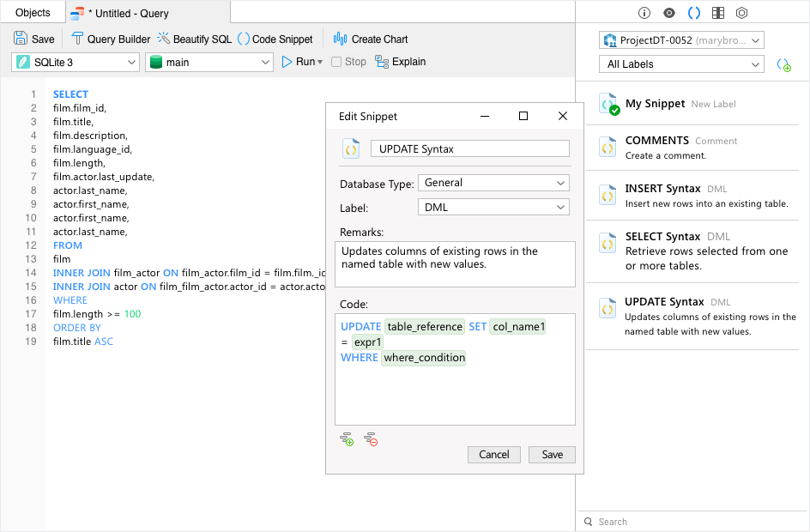Viewport: 810px width, 532px height.
Task: Open the Query Builder tool
Action: point(111,39)
